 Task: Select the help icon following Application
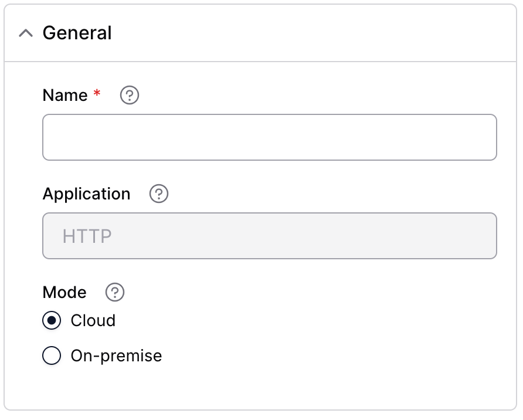(158, 194)
